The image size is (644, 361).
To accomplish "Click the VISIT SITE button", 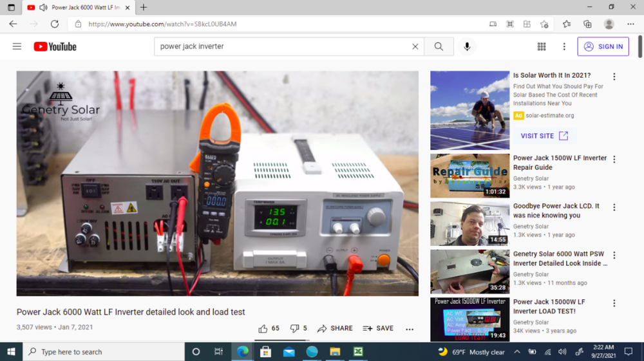I will pos(544,136).
